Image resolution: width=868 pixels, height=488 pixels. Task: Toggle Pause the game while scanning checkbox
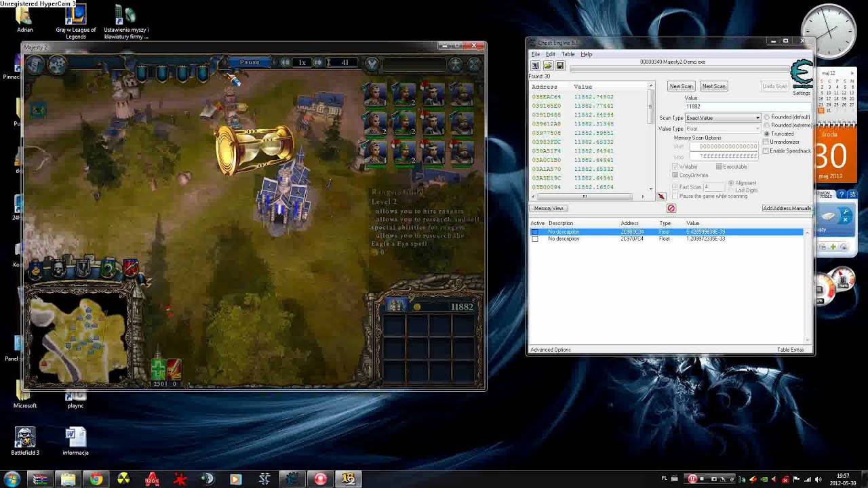click(675, 197)
